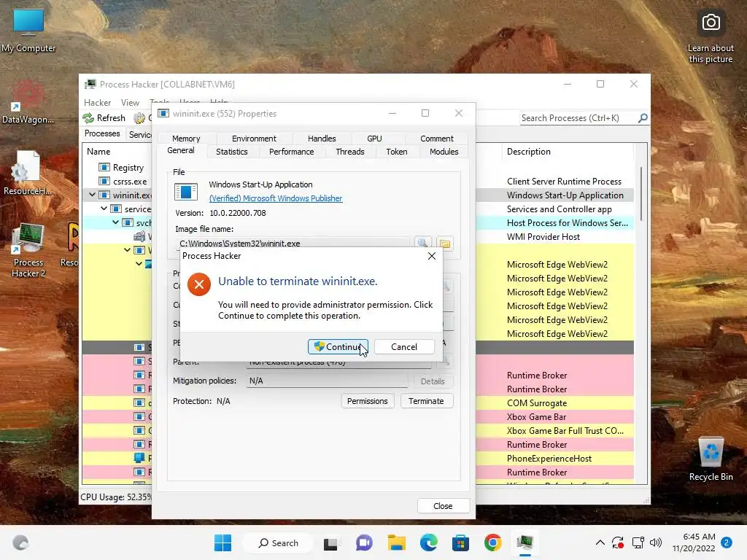Switch to the Handles tab
The image size is (747, 560).
click(322, 139)
